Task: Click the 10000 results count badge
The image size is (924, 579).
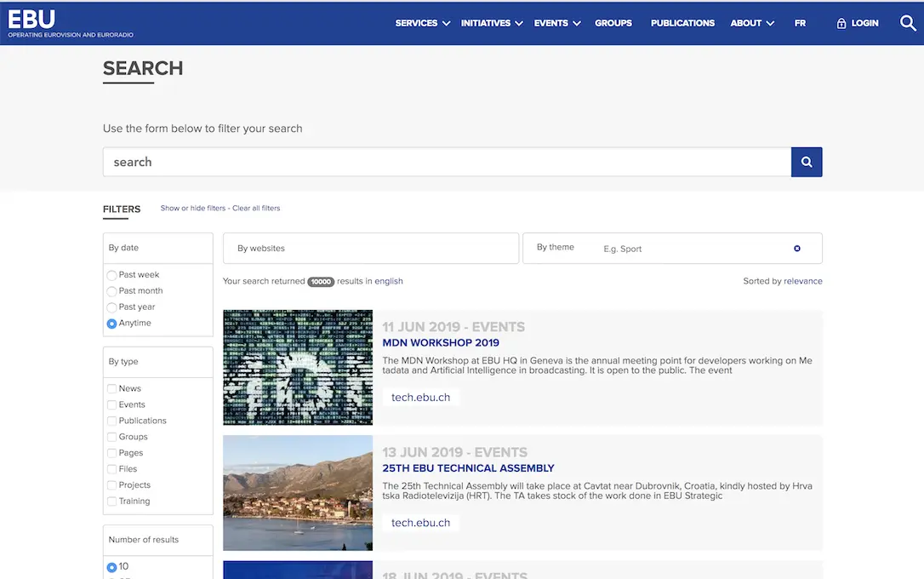Action: click(x=321, y=282)
